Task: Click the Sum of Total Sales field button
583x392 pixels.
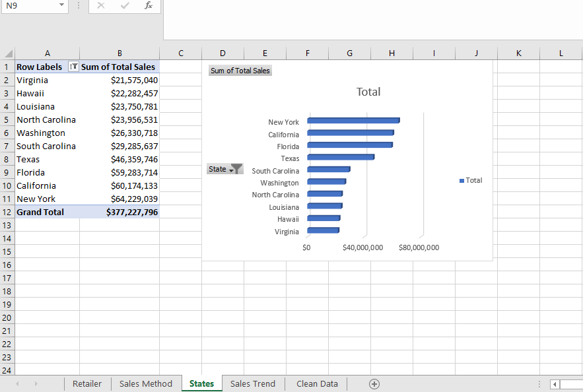Action: coord(240,71)
